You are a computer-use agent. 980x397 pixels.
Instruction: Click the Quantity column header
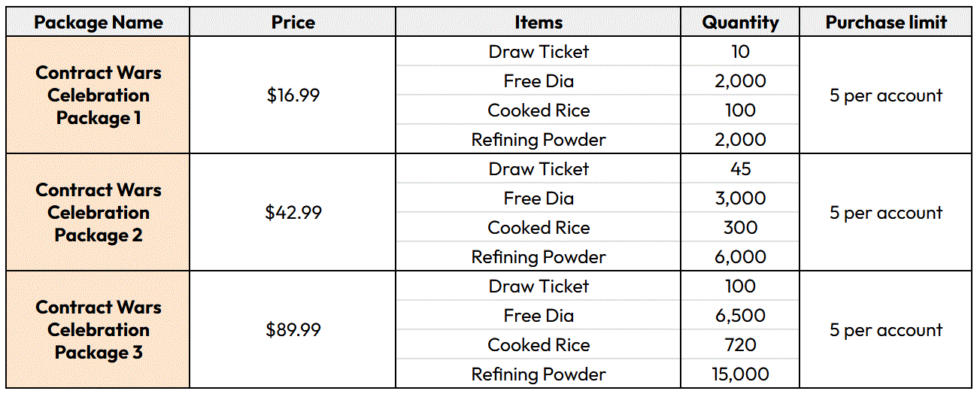(x=740, y=23)
